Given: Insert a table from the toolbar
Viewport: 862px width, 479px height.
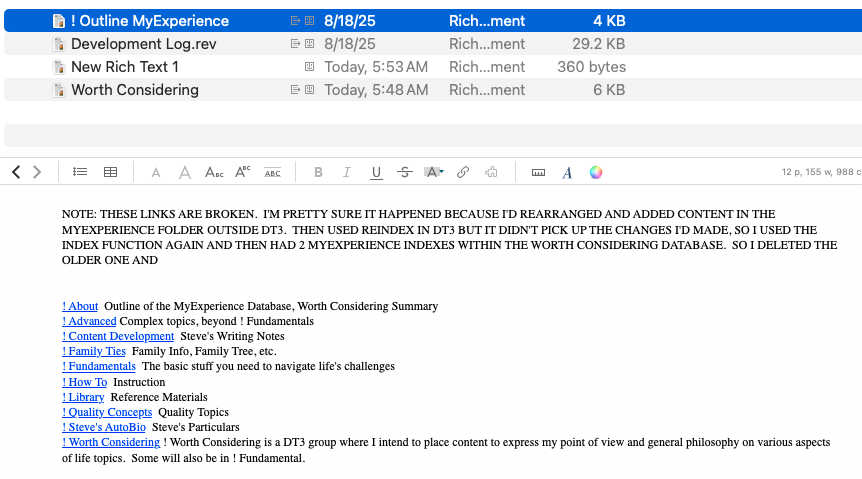Looking at the screenshot, I should [x=111, y=172].
